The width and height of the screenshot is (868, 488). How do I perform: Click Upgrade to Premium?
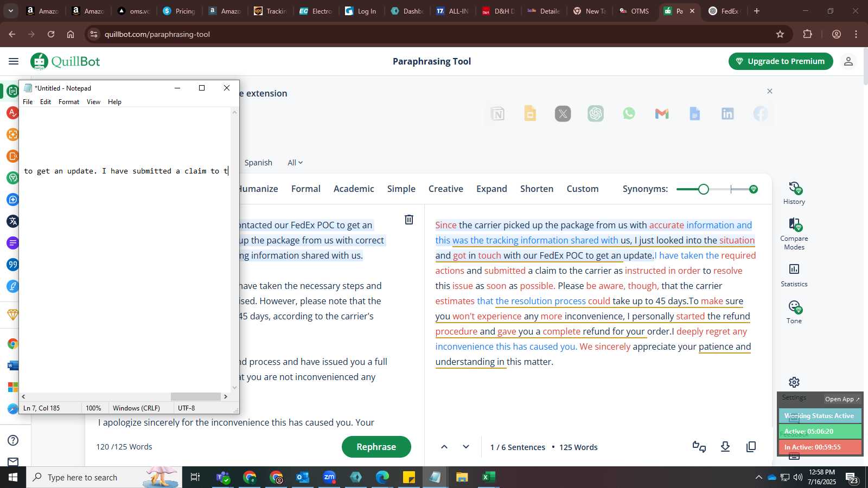tap(781, 61)
